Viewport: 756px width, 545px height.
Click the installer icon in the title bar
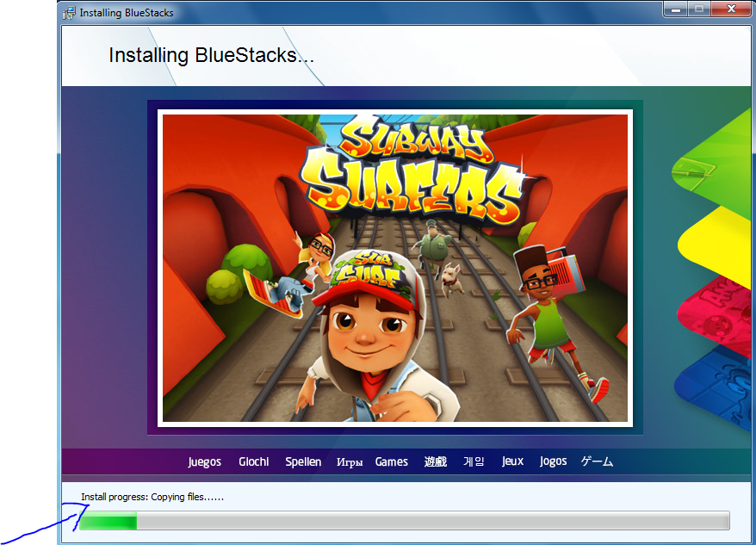tap(69, 13)
